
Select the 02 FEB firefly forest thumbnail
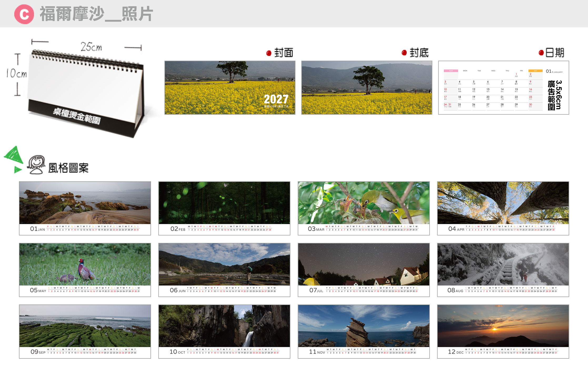224,208
